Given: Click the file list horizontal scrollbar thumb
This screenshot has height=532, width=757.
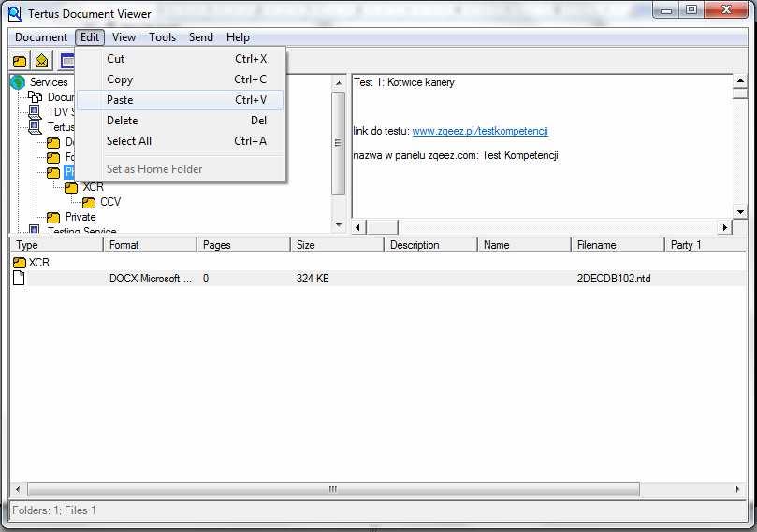Looking at the screenshot, I should tap(333, 490).
